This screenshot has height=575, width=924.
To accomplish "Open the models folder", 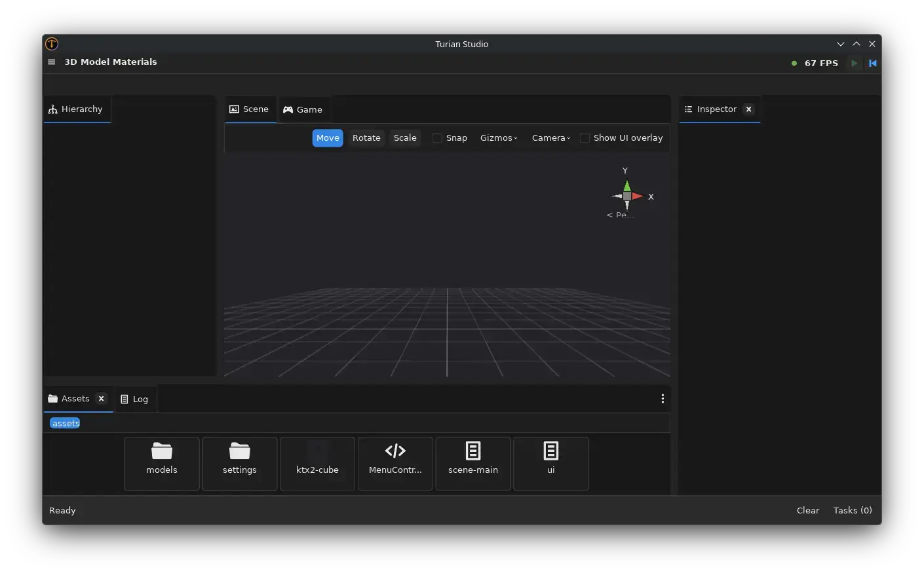I will click(162, 464).
